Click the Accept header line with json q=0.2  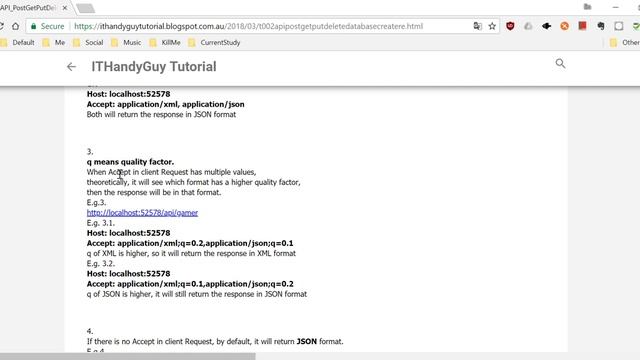pos(190,284)
